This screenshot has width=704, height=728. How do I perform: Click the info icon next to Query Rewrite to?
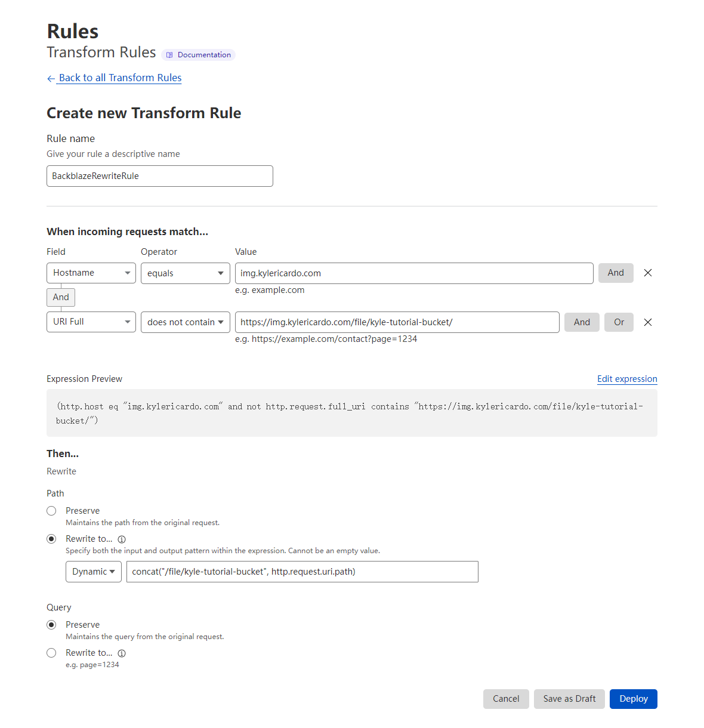(122, 653)
